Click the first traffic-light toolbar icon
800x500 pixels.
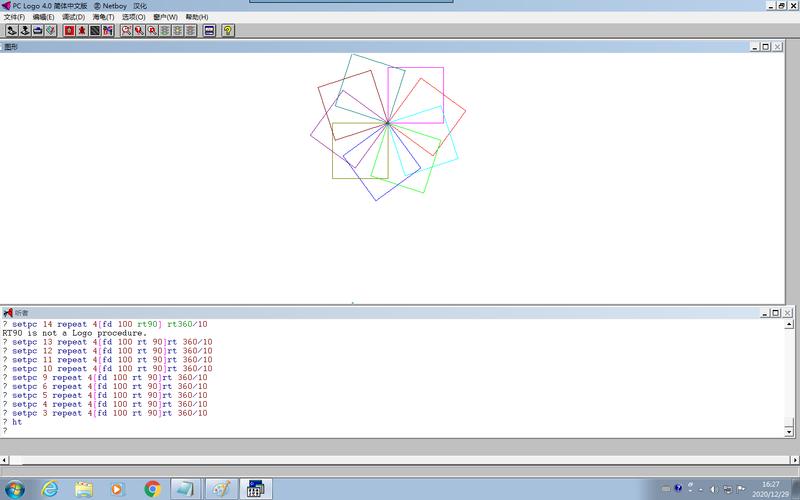click(x=165, y=31)
